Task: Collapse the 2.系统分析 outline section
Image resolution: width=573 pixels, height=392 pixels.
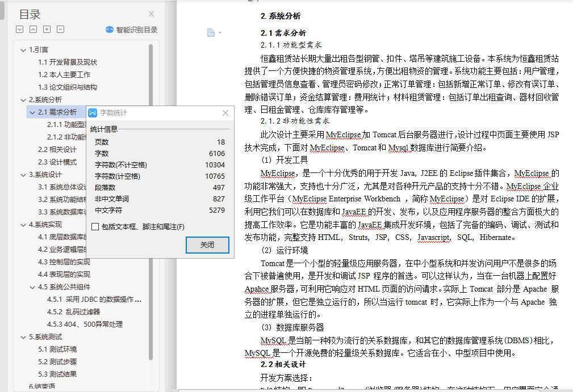Action: tap(23, 100)
